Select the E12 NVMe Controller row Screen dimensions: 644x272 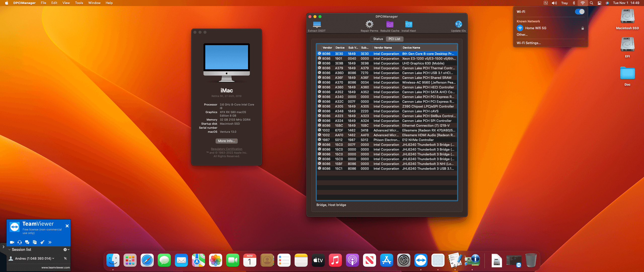click(387, 140)
